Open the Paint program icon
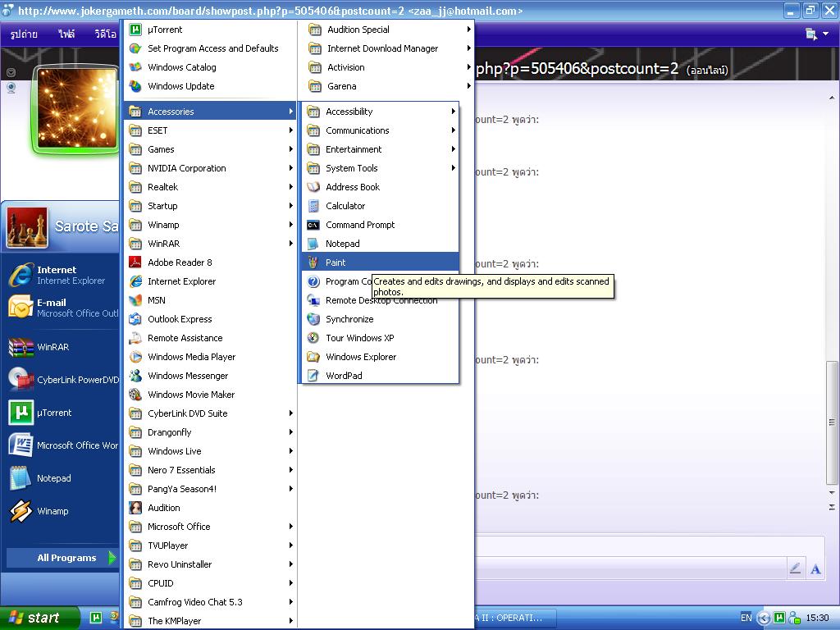This screenshot has height=630, width=840. pyautogui.click(x=313, y=262)
